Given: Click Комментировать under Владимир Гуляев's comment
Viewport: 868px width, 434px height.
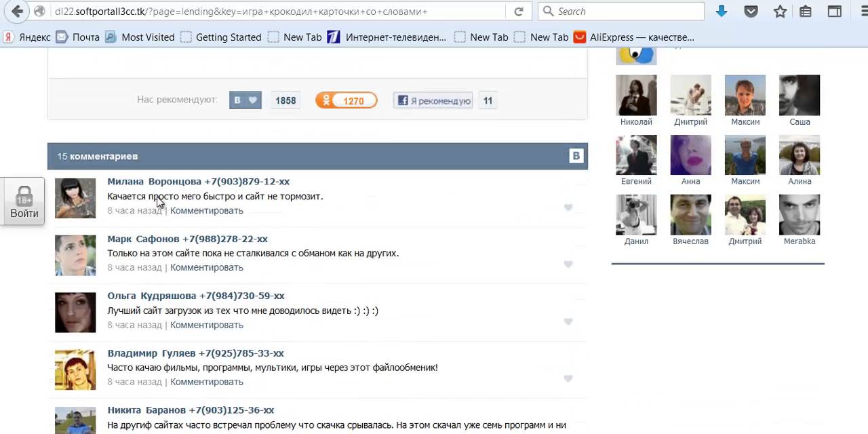Looking at the screenshot, I should point(207,382).
